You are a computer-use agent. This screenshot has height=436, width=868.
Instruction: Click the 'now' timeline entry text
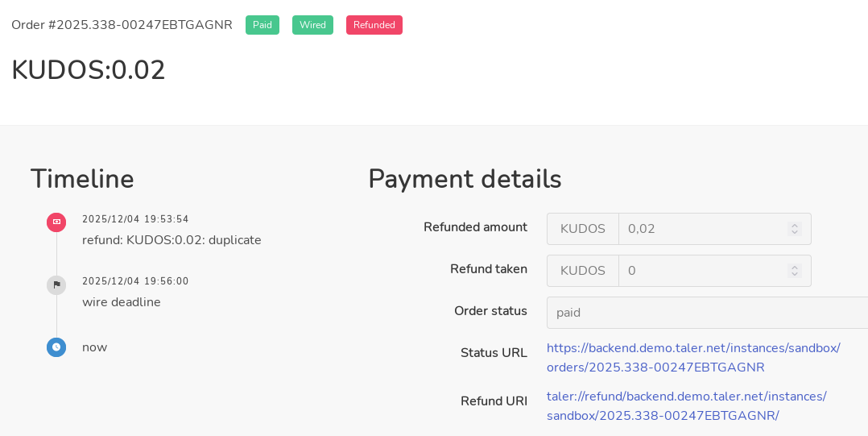(x=94, y=347)
